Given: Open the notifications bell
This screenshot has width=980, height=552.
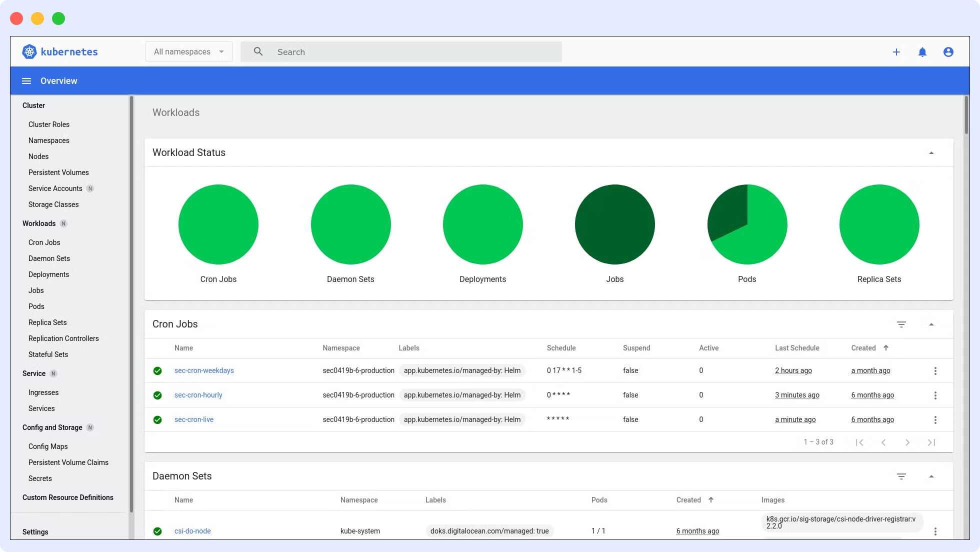Looking at the screenshot, I should [x=922, y=51].
